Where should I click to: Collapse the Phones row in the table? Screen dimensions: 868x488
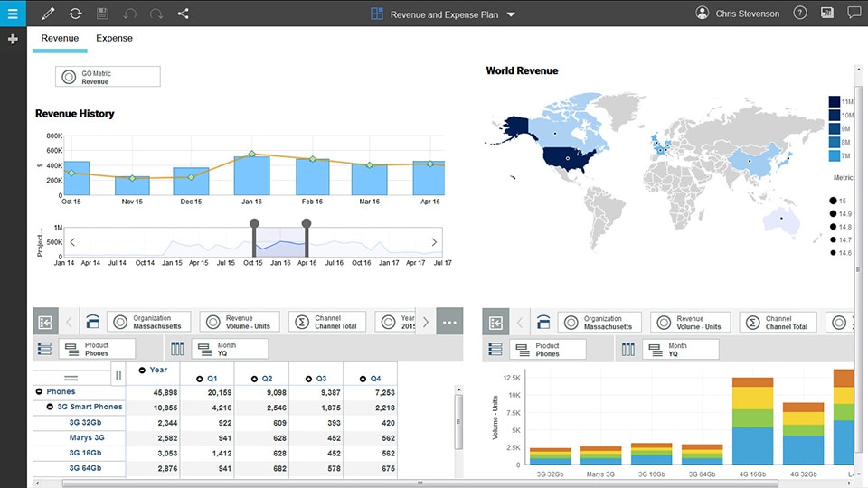point(40,392)
